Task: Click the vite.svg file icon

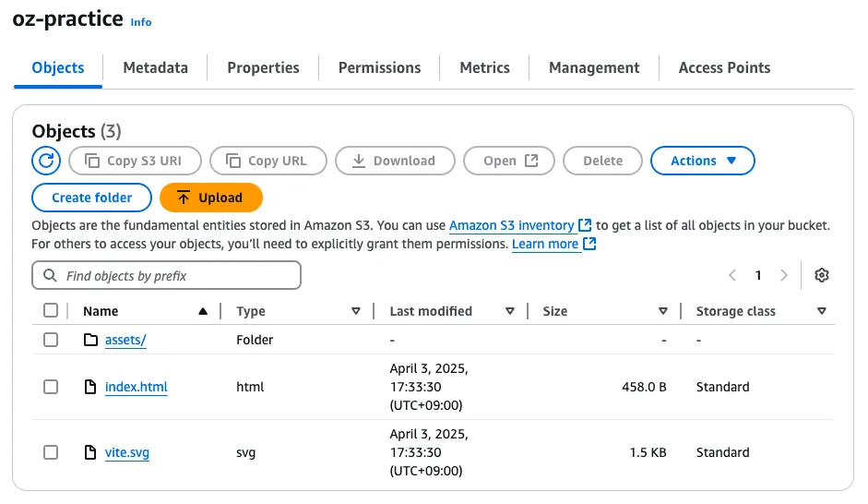Action: coord(90,452)
